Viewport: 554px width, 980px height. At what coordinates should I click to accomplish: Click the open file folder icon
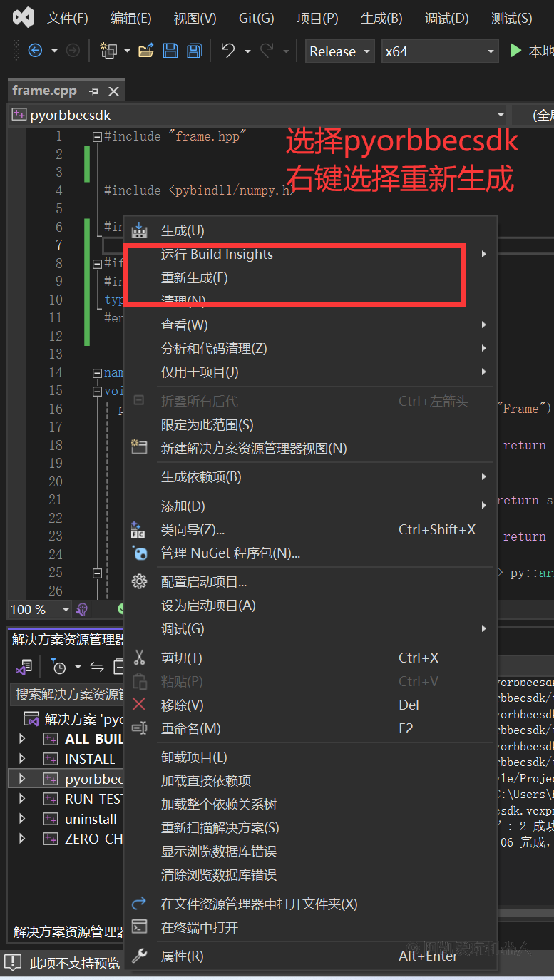pos(146,51)
